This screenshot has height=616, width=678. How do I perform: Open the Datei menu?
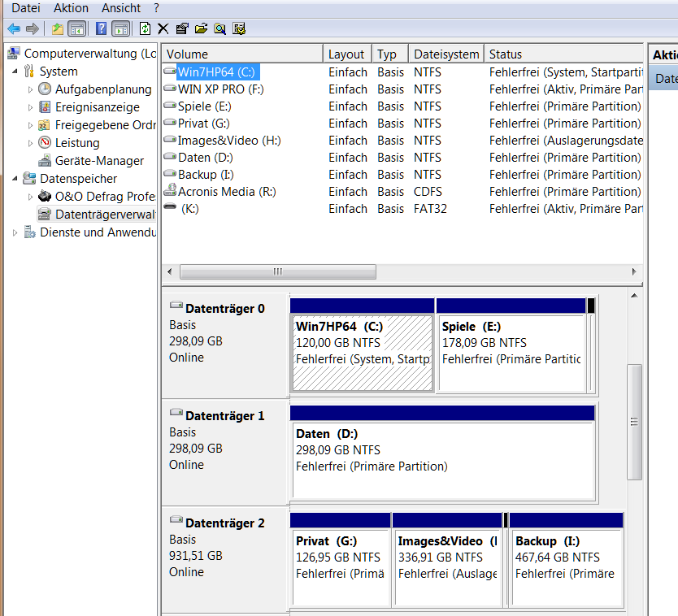pyautogui.click(x=26, y=8)
